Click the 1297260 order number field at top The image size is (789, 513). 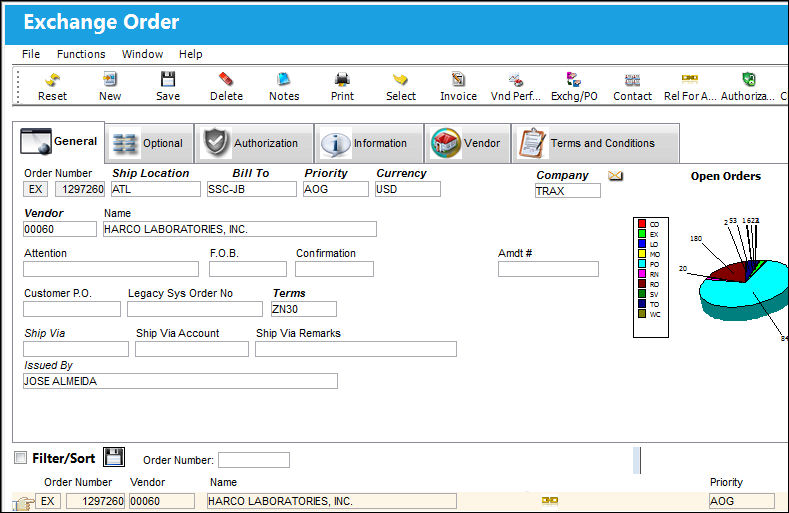(x=80, y=189)
